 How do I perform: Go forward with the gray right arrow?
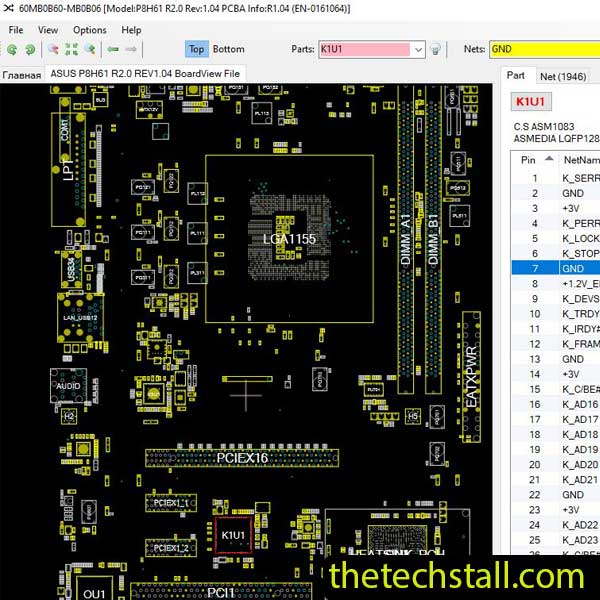tap(131, 49)
